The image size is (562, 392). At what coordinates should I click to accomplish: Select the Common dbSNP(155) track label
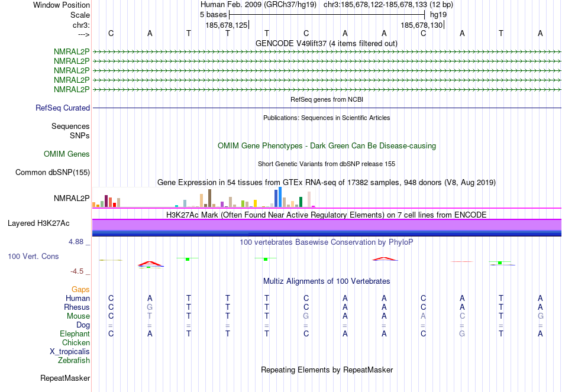click(x=53, y=173)
